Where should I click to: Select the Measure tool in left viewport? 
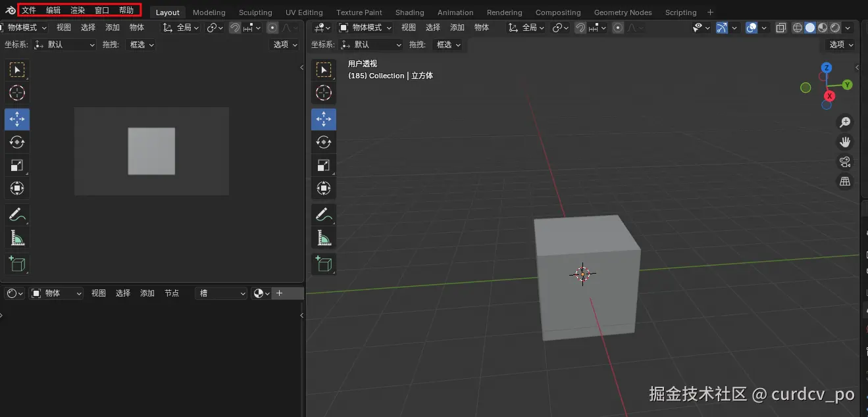coord(17,237)
